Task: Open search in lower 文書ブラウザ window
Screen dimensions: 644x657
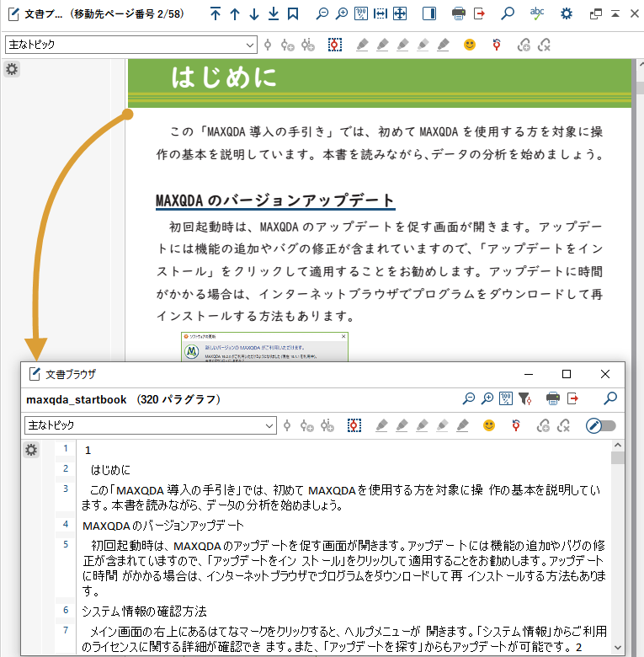Action: 610,398
